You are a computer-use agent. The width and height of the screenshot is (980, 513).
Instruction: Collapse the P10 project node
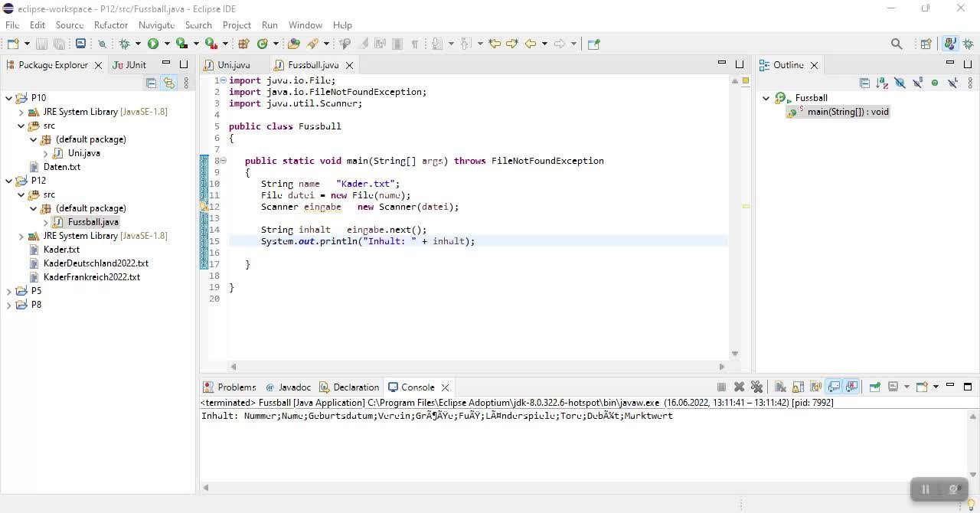pyautogui.click(x=9, y=98)
